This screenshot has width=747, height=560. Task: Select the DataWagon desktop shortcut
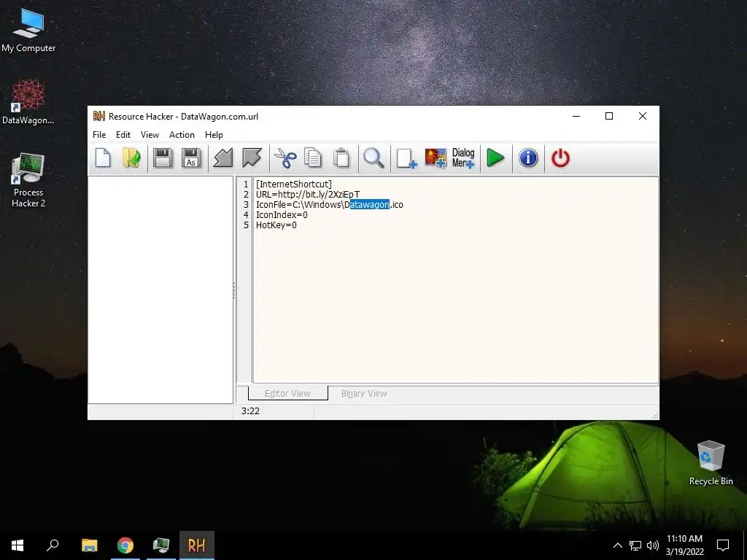[28, 102]
